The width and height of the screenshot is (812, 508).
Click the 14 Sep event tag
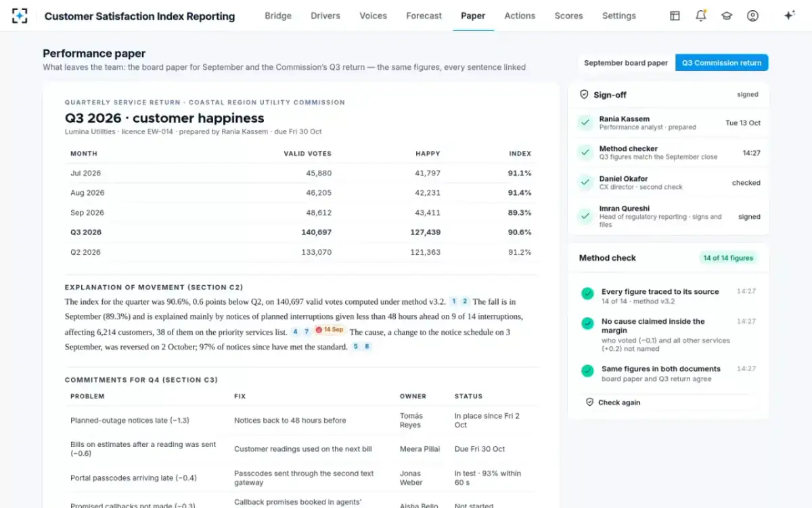[330, 331]
